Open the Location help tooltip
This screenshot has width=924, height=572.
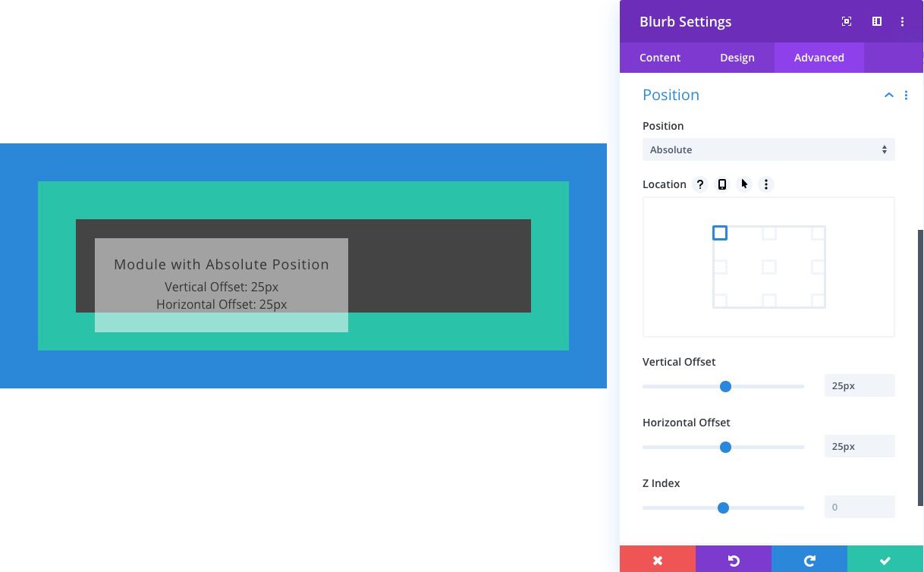tap(699, 184)
